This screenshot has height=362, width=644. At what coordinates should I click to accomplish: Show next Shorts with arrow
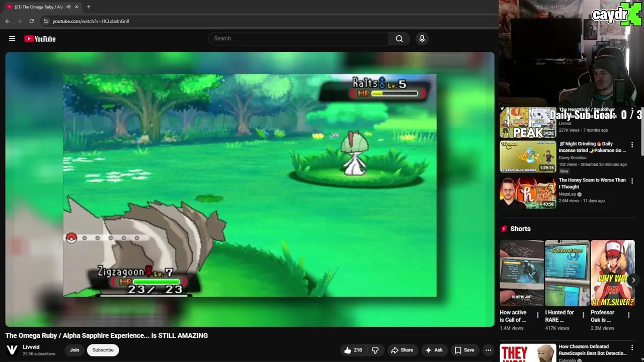click(633, 280)
